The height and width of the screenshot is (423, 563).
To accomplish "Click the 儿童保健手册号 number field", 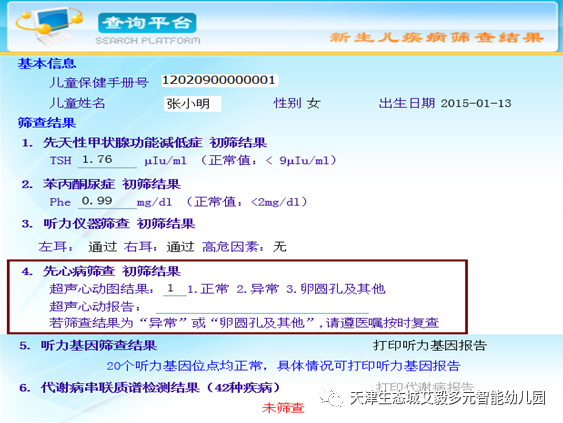I will 219,80.
